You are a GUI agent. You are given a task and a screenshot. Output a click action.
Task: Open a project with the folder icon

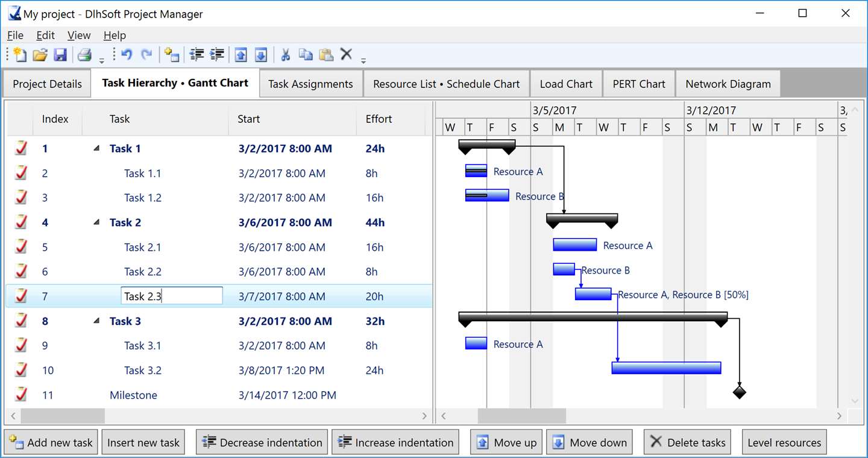tap(40, 55)
